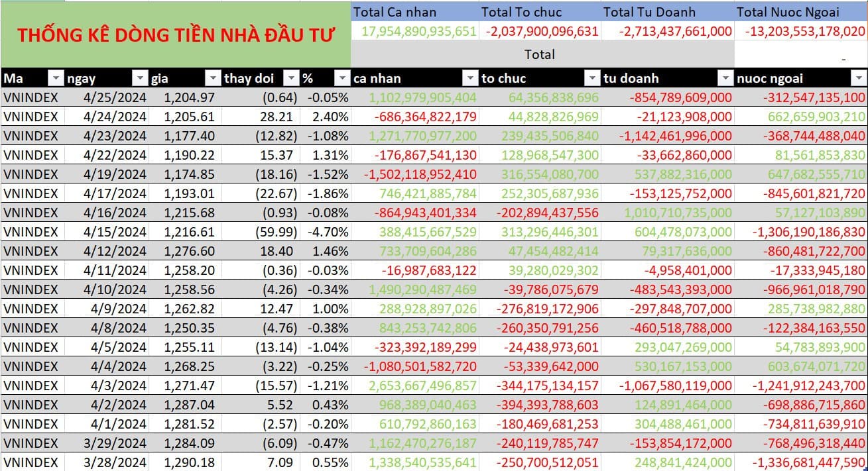Click the ca nhan value -1,502,118,952,410
Screen dimensions: 868x471
(420, 174)
